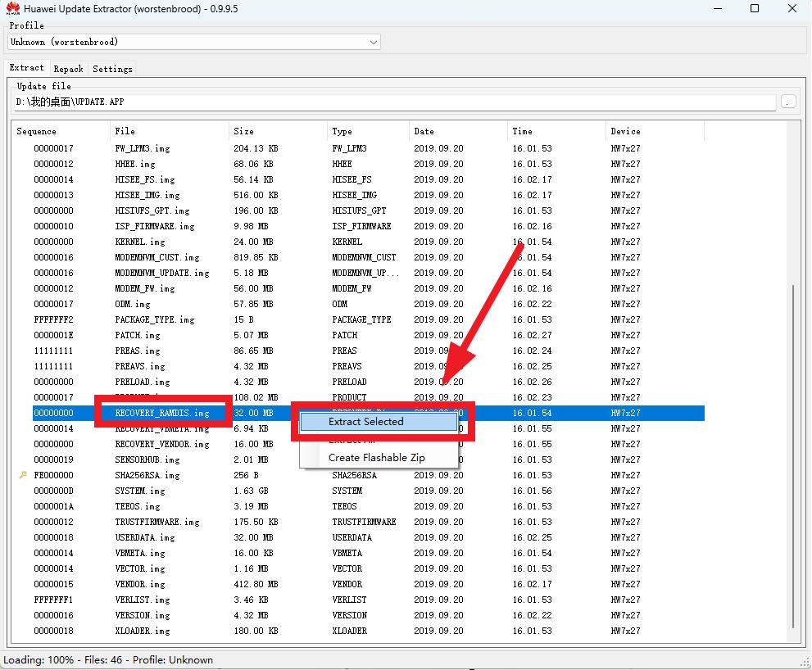
Task: Click the 0000001E sequence value
Action: [53, 335]
